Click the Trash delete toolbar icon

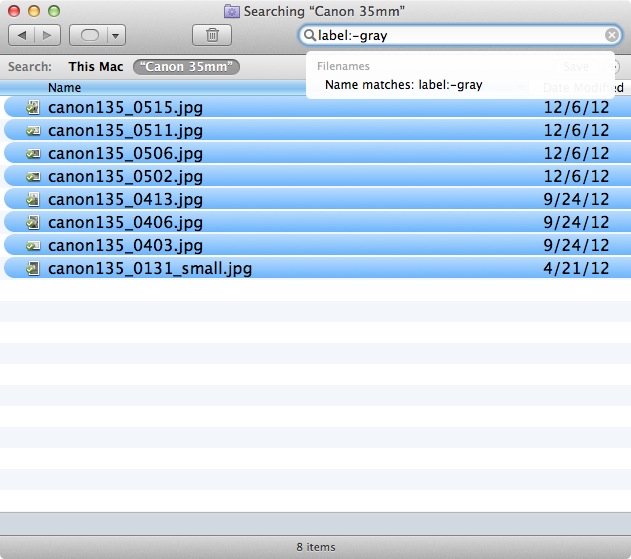(x=212, y=36)
